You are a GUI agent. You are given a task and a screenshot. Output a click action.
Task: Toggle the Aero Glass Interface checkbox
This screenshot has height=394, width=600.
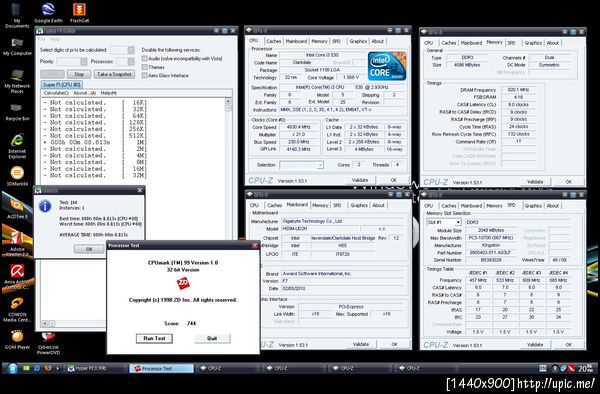(x=145, y=75)
